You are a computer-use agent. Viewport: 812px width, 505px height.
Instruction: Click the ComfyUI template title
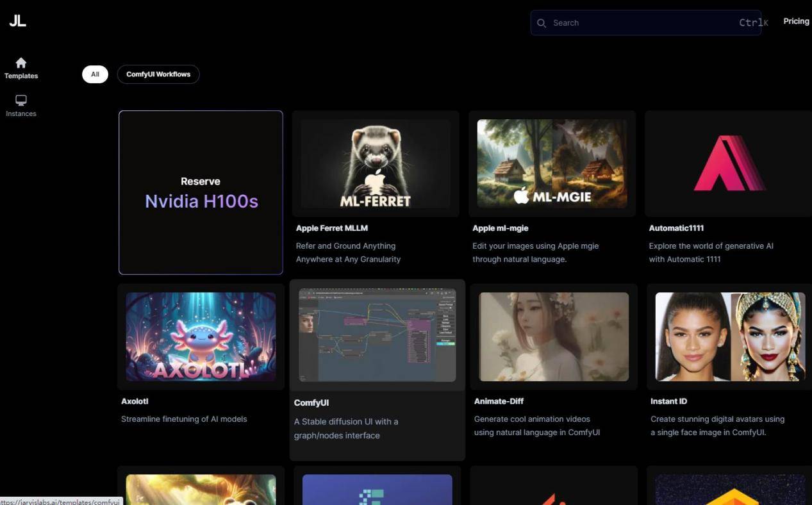(x=311, y=403)
